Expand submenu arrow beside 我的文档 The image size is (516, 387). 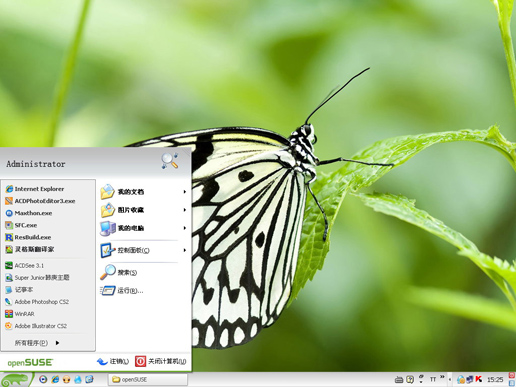pyautogui.click(x=184, y=192)
